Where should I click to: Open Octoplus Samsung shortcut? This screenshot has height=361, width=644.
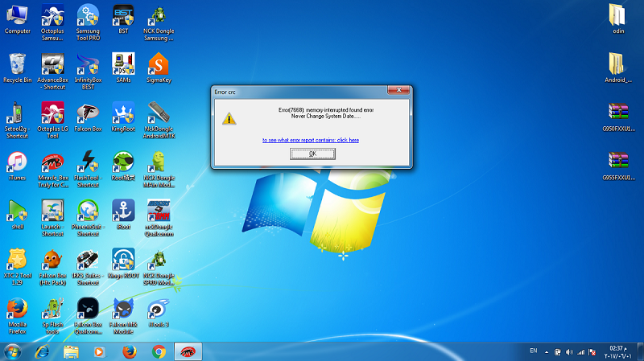[52, 23]
